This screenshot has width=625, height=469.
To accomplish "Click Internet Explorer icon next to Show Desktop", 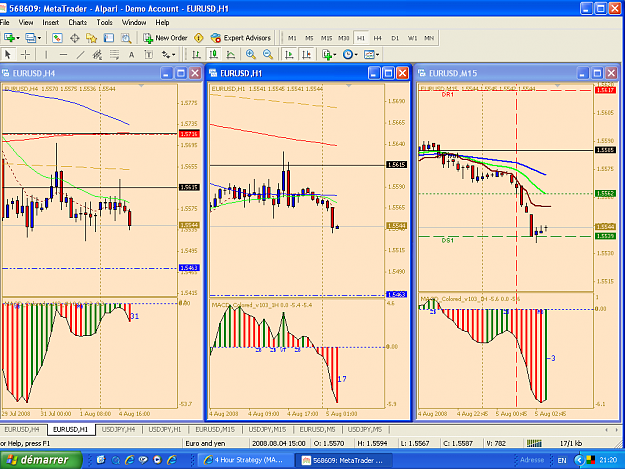I will (130, 460).
